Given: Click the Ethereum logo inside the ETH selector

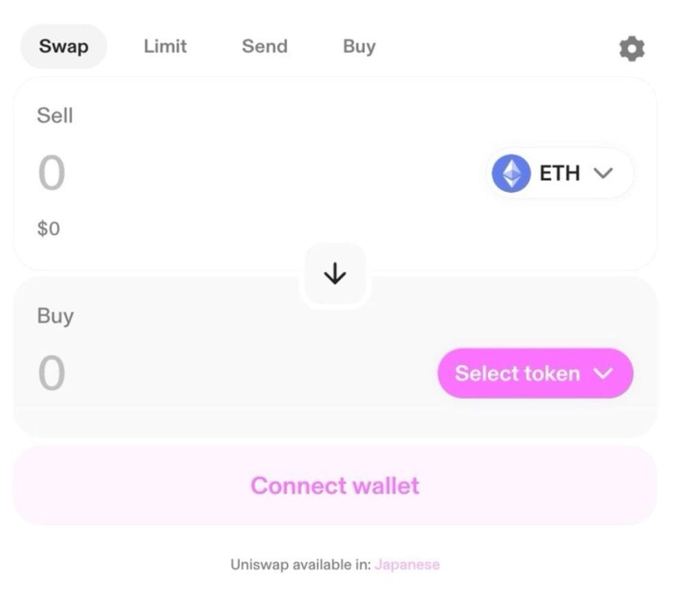Looking at the screenshot, I should (511, 173).
